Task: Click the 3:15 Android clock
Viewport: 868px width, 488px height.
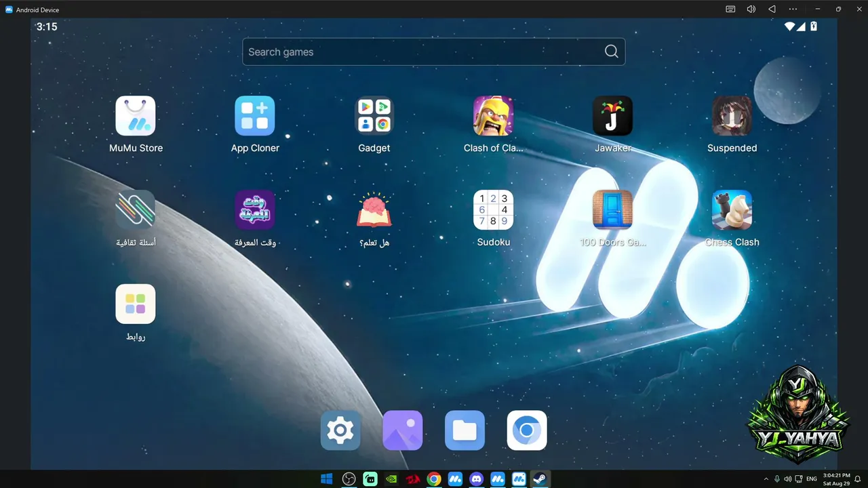Action: tap(47, 27)
